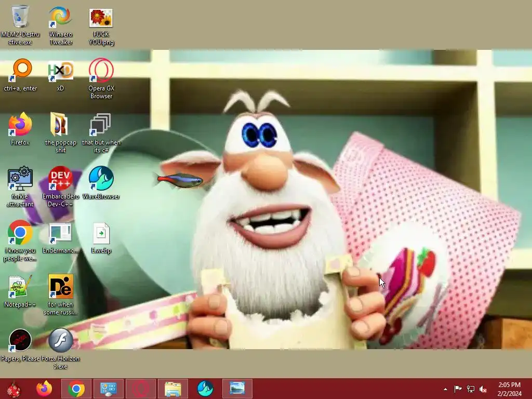Open the Action Center flag icon

(x=458, y=389)
